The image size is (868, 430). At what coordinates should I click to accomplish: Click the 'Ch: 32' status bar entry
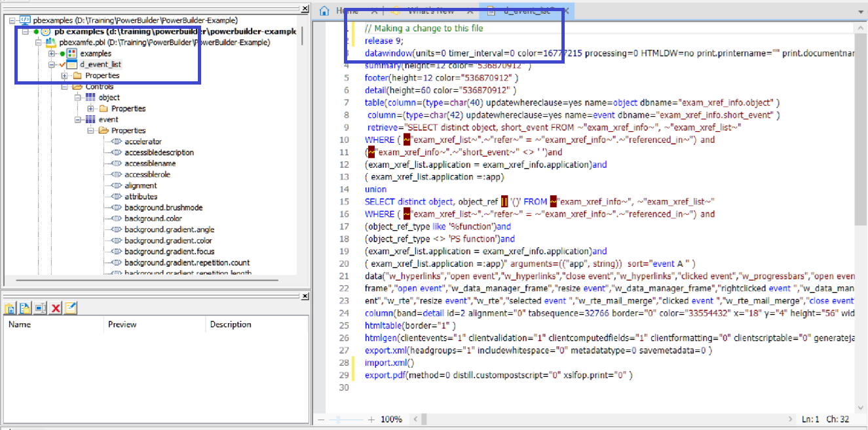(838, 419)
